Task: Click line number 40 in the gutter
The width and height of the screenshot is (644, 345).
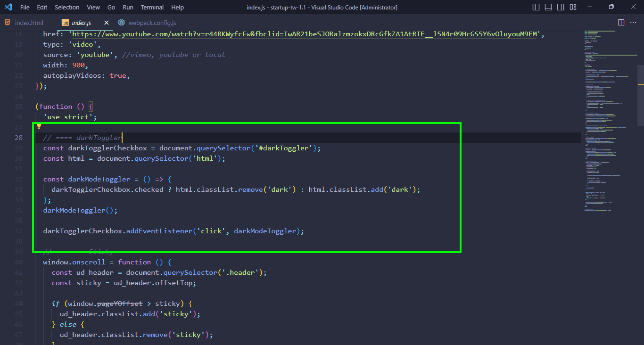Action: tap(18, 262)
